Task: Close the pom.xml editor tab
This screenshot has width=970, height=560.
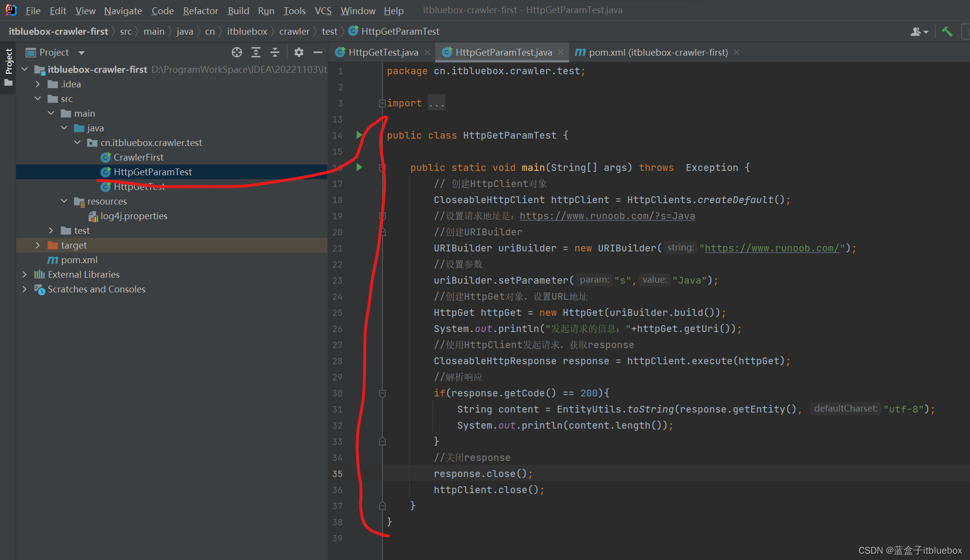Action: [737, 52]
